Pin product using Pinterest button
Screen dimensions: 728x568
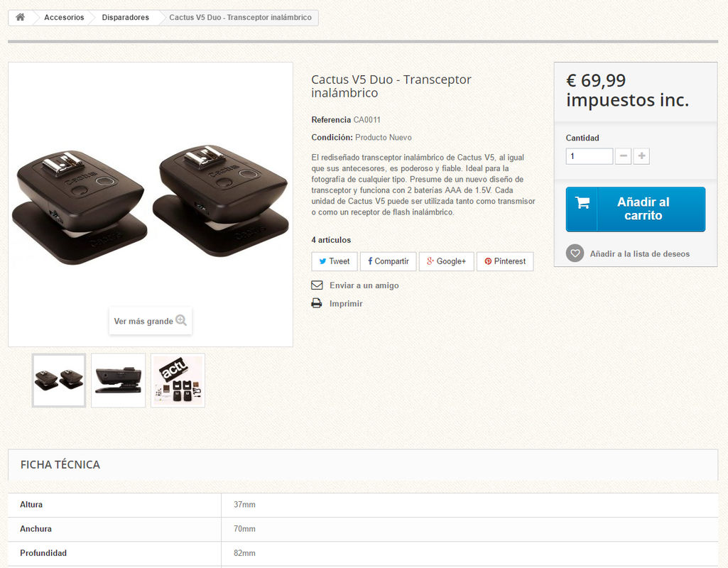505,261
